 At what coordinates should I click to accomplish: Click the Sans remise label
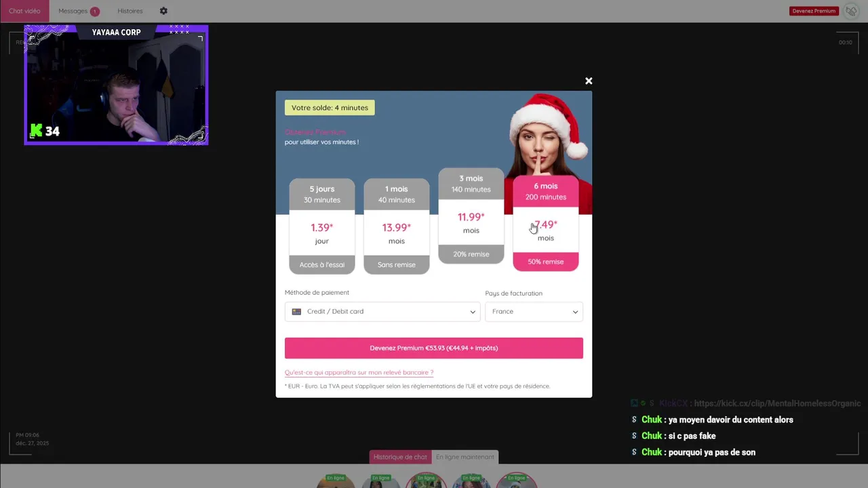[397, 264]
